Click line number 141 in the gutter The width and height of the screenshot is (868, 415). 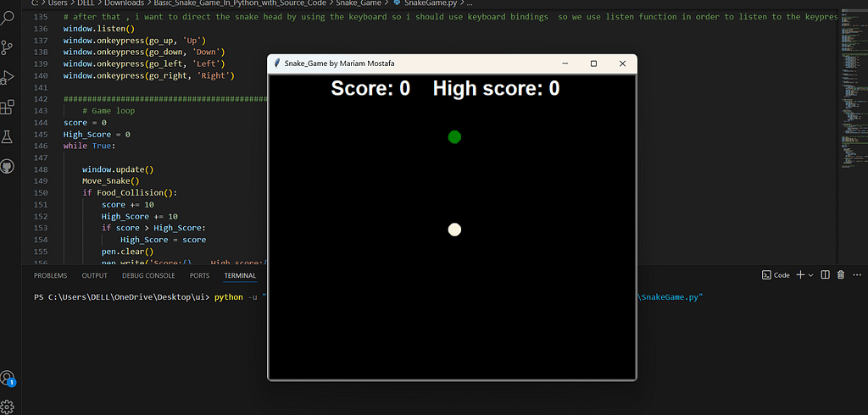coord(41,87)
